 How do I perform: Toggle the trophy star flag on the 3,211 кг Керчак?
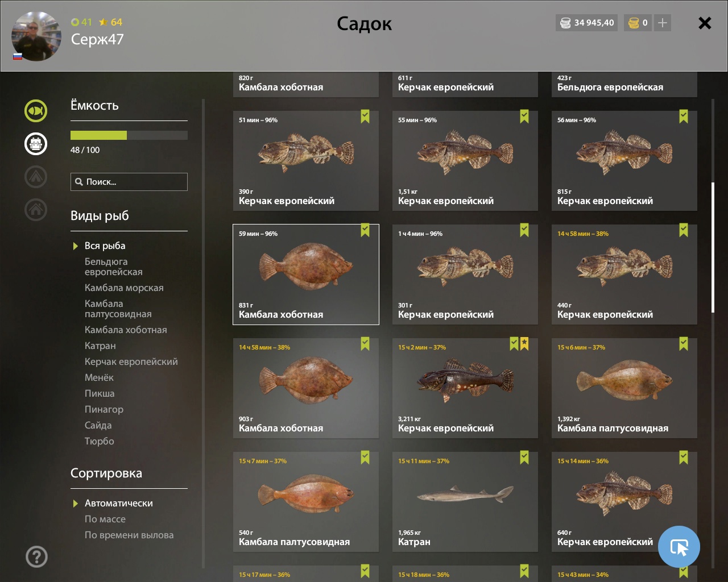click(524, 344)
